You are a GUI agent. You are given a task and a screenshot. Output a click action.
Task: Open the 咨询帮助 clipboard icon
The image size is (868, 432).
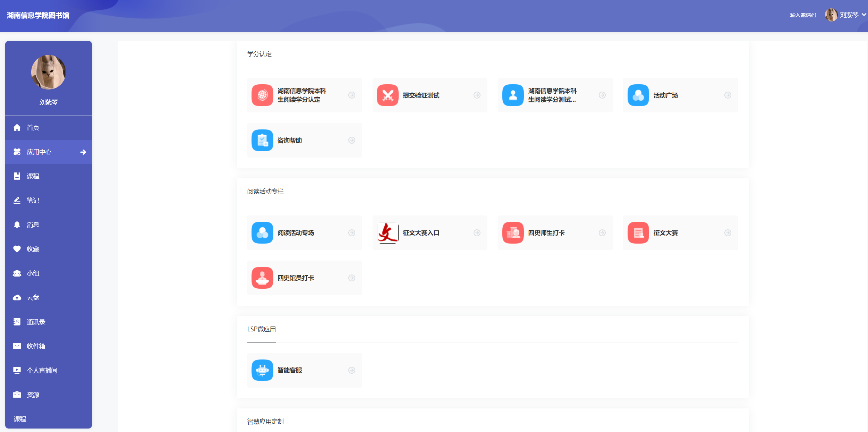pos(262,140)
